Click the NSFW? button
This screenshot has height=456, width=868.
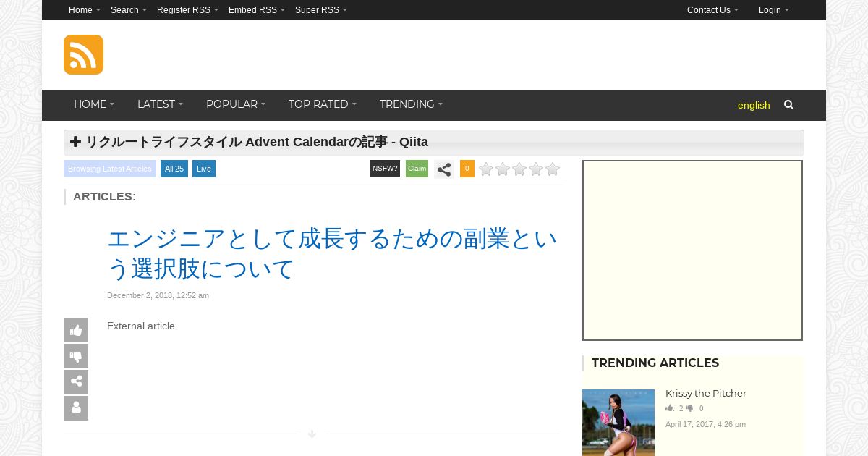pos(385,169)
